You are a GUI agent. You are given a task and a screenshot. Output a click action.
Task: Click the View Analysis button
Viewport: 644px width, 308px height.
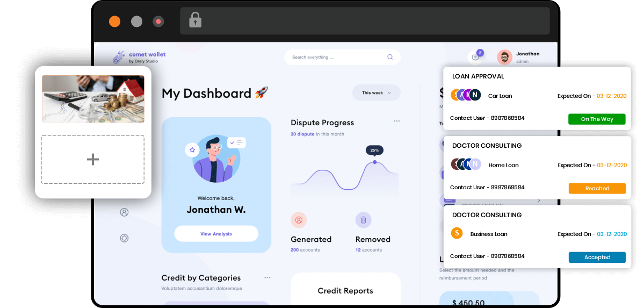(216, 234)
